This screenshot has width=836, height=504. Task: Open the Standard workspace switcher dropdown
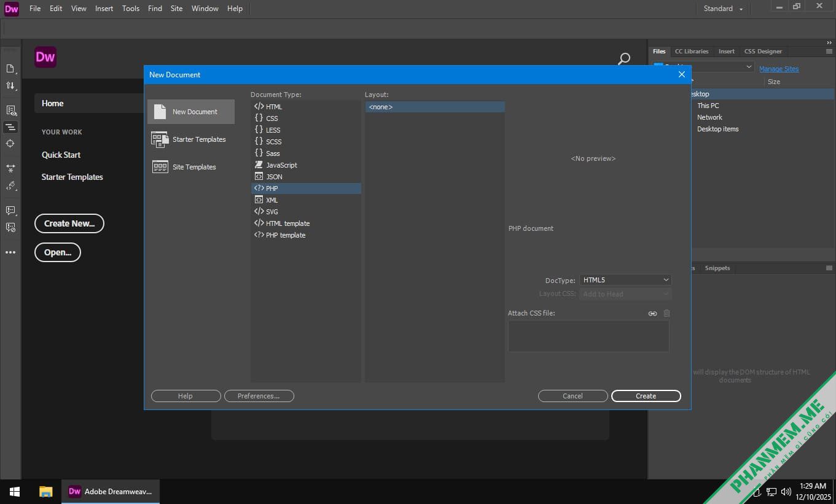click(x=723, y=9)
